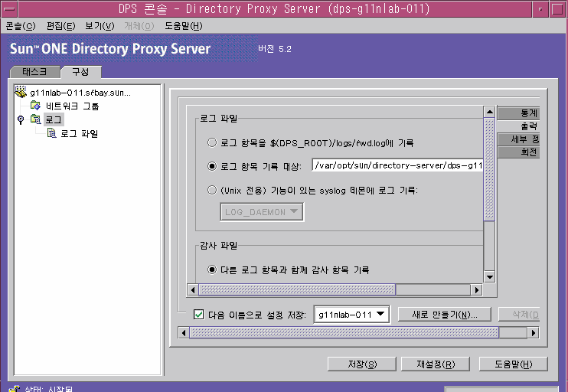Open the g11nlab-011 configuration dropdown

pos(351,315)
